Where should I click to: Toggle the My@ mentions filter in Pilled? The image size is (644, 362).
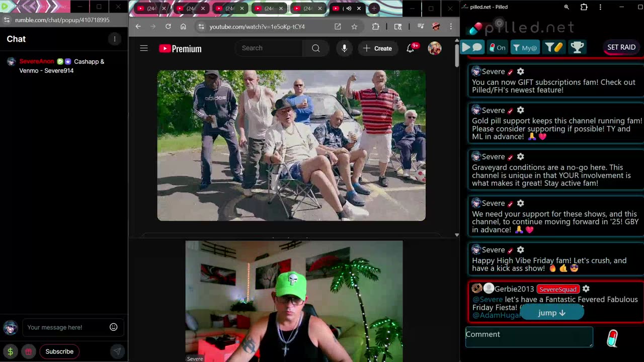click(x=525, y=47)
